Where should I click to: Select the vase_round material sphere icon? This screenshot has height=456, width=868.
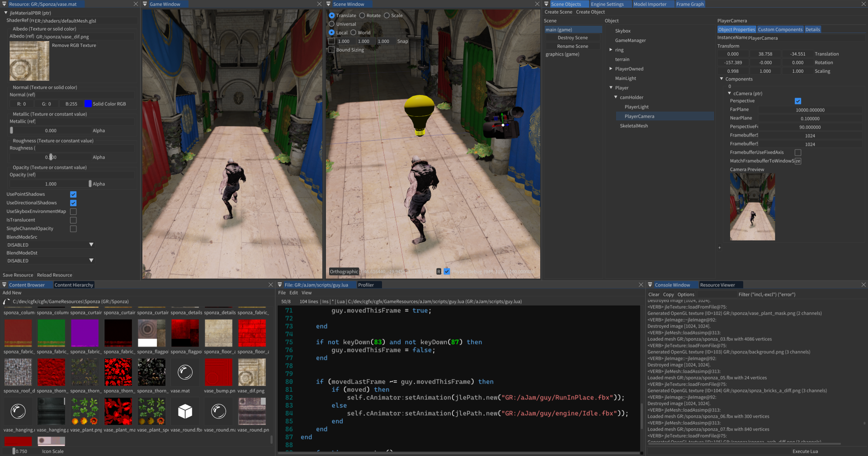click(218, 411)
